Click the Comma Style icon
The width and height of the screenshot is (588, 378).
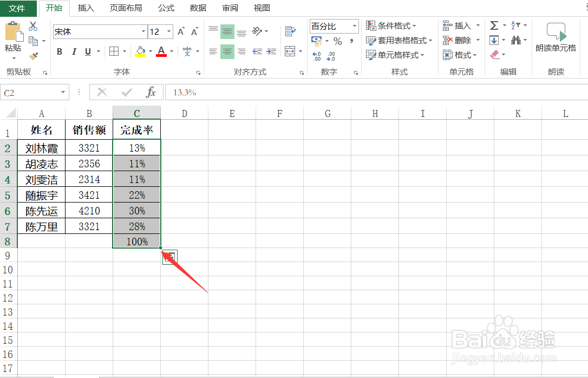tap(352, 40)
